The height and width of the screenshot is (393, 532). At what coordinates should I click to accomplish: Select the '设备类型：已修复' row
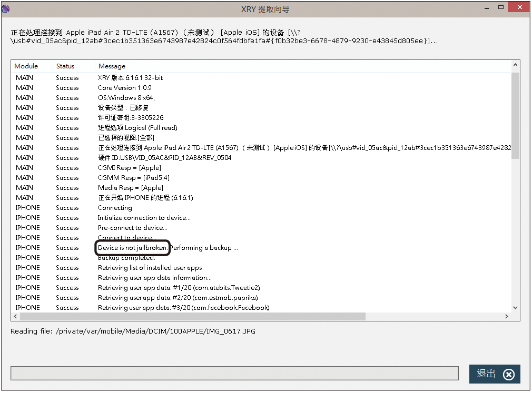(x=261, y=108)
